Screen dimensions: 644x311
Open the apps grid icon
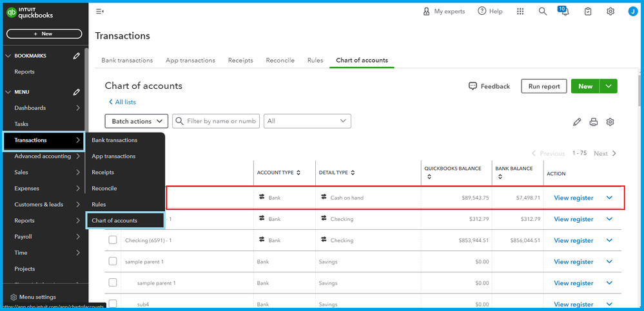(520, 12)
